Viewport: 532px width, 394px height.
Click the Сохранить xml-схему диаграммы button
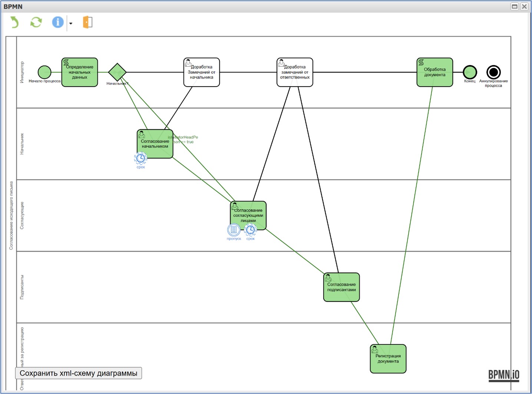point(78,373)
